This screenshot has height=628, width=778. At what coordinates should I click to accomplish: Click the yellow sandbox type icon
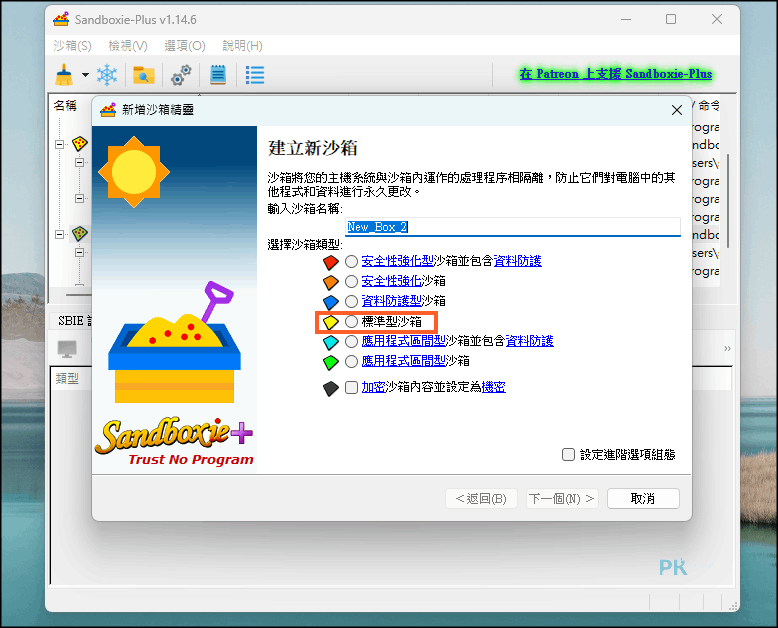[x=330, y=322]
